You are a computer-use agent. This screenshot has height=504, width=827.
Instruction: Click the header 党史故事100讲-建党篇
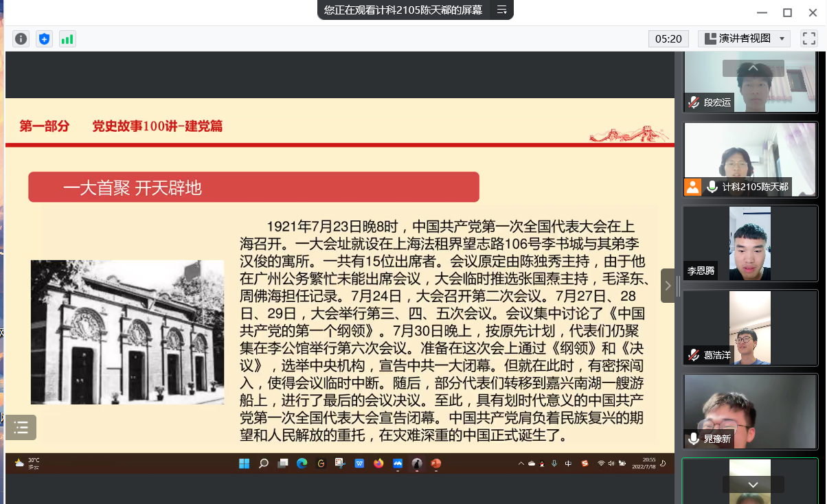coord(157,126)
